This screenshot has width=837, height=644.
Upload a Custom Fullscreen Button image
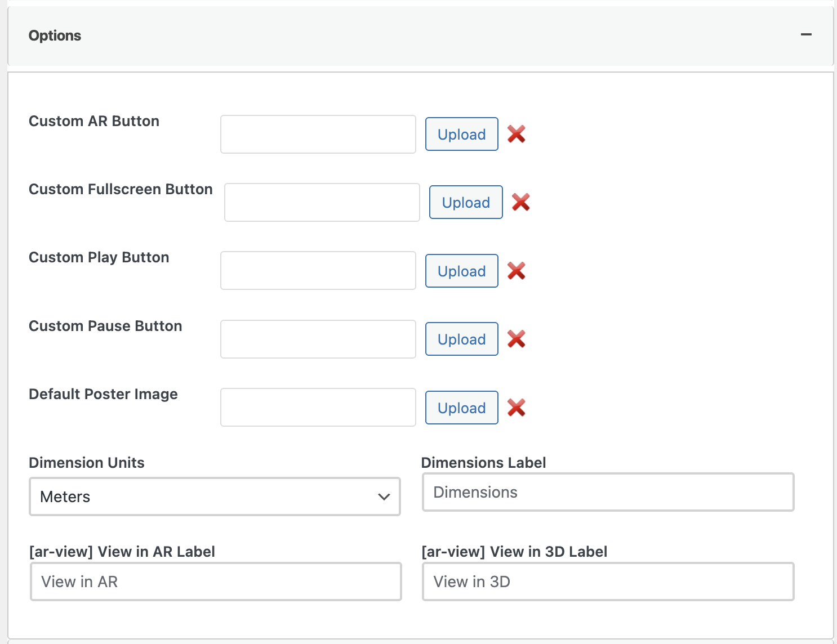(x=465, y=203)
